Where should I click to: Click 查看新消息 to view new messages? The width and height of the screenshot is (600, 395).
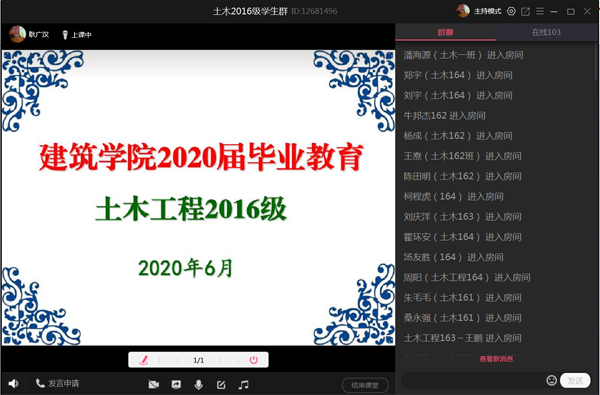496,359
